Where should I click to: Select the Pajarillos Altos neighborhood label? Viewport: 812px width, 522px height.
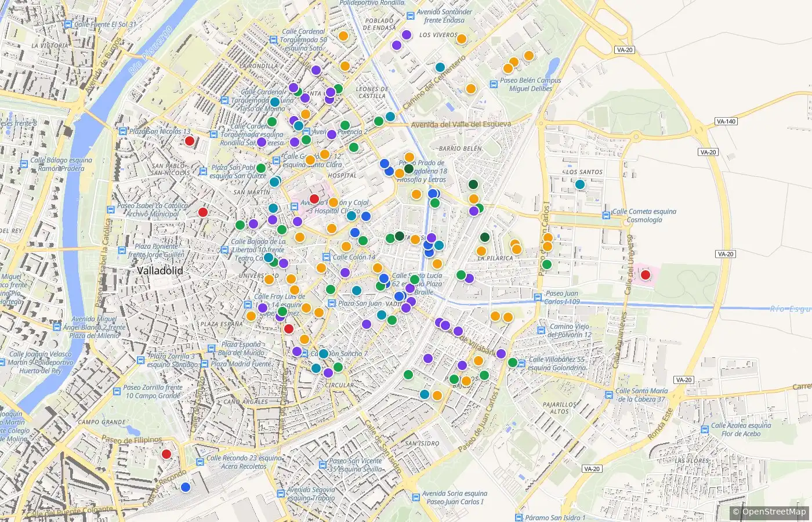(560, 408)
